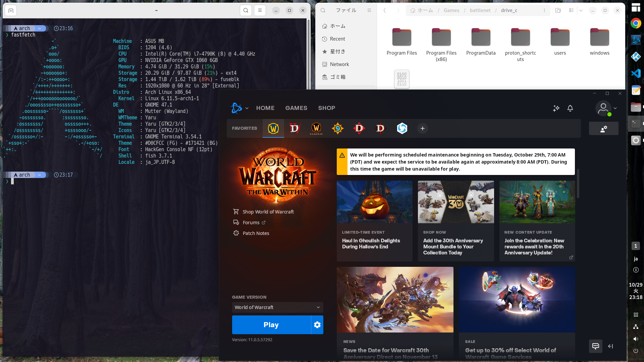
Task: Click Games breadcrumb in path bar
Action: tap(451, 10)
